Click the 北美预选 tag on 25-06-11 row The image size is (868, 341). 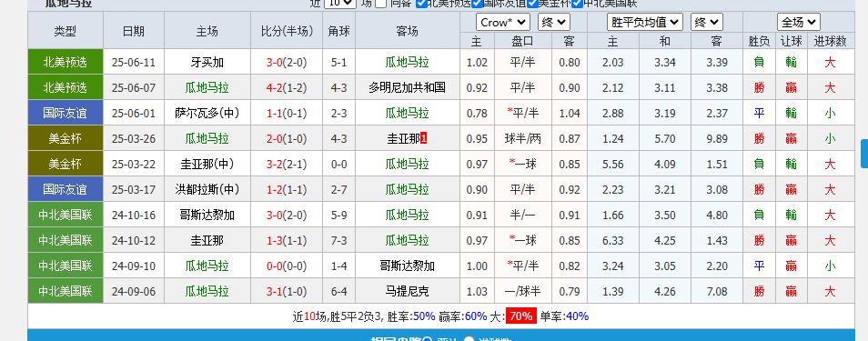66,62
